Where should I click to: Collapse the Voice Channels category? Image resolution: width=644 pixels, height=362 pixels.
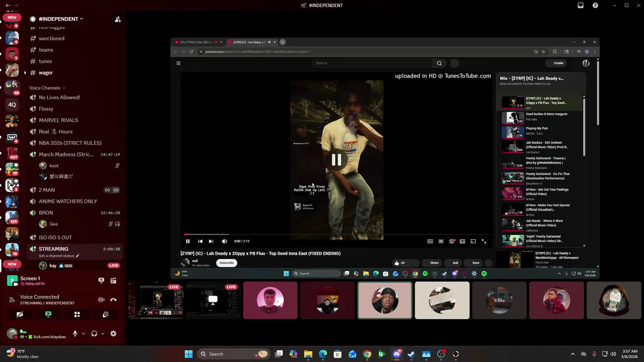point(47,88)
